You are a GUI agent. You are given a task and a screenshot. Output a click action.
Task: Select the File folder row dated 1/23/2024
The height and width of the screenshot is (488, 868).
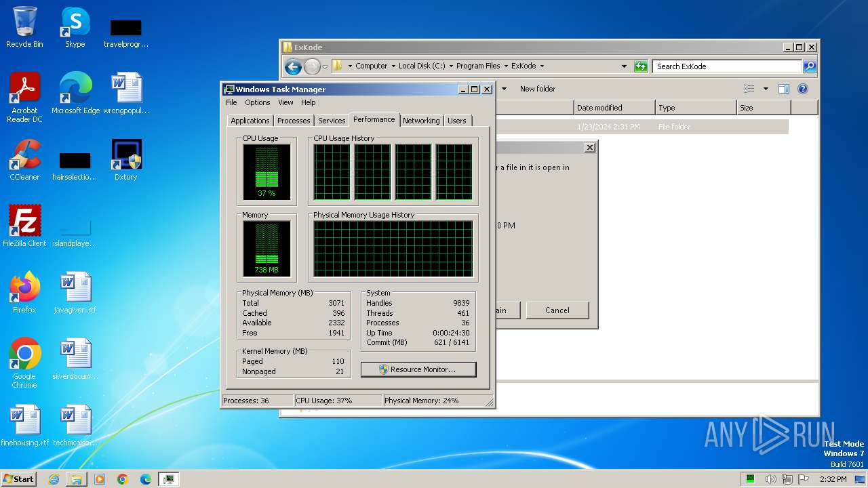point(642,127)
